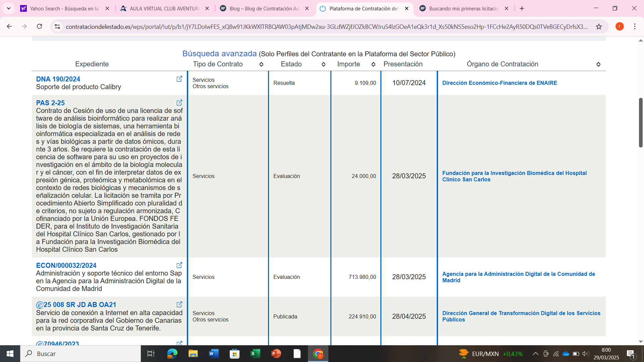Screen dimensions: 644x362
Task: Reload the current page
Action: (x=40, y=26)
